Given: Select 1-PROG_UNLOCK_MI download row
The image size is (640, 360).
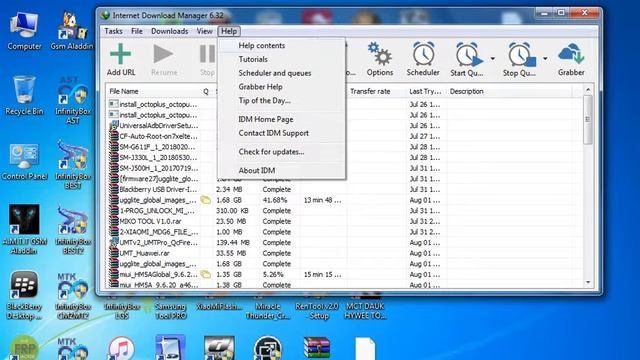Looking at the screenshot, I should (x=345, y=211).
